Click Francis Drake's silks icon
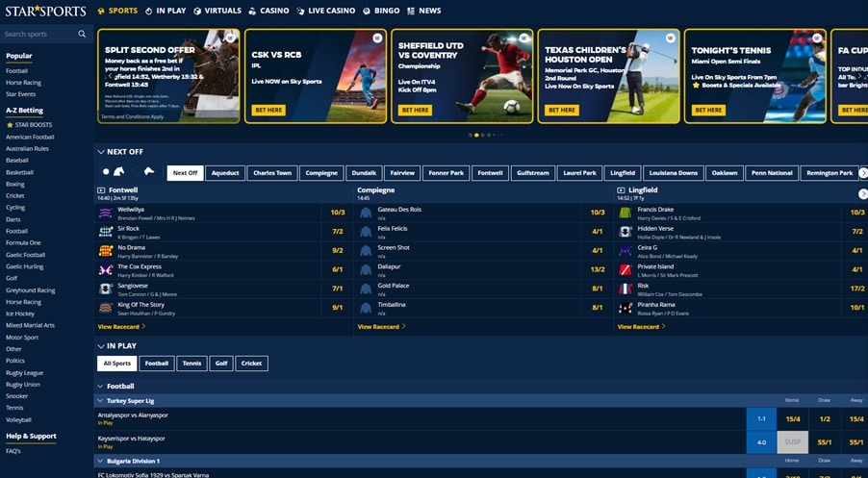This screenshot has height=478, width=868. pyautogui.click(x=625, y=213)
